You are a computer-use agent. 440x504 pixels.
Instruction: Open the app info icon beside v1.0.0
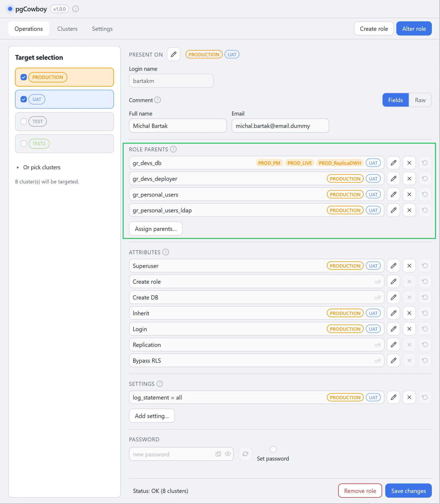[x=76, y=9]
